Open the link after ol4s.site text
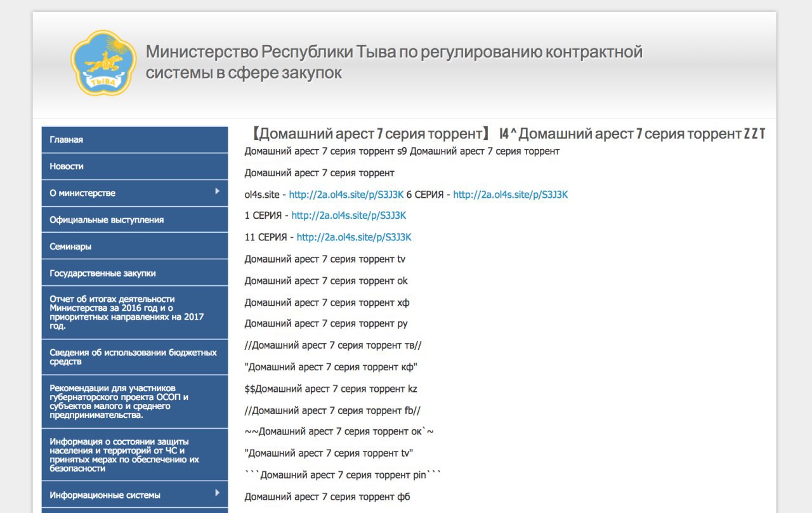 point(346,195)
